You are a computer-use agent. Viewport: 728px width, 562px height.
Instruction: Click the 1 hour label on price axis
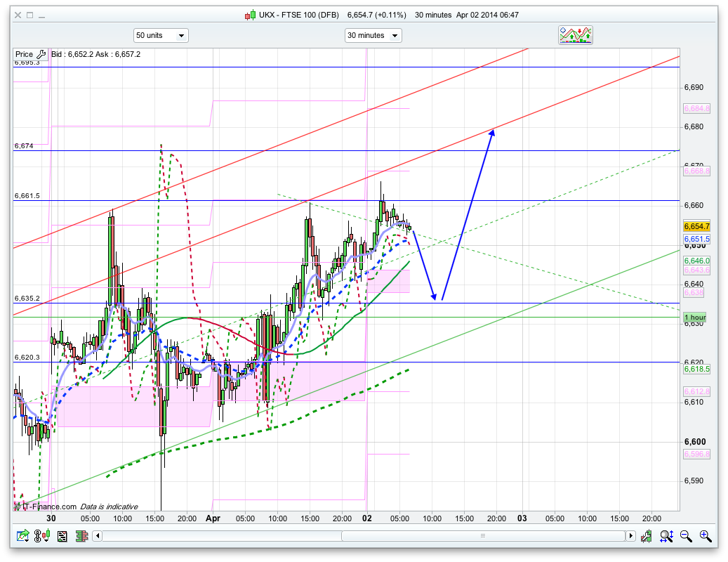pyautogui.click(x=695, y=318)
